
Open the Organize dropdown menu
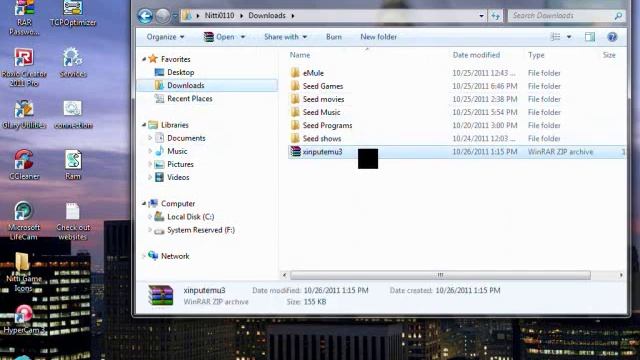[165, 37]
